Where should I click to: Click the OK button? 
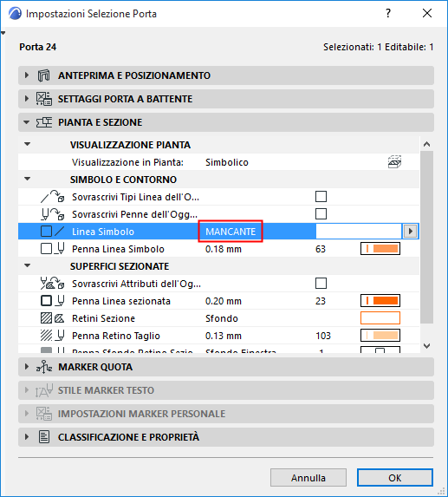coord(395,478)
